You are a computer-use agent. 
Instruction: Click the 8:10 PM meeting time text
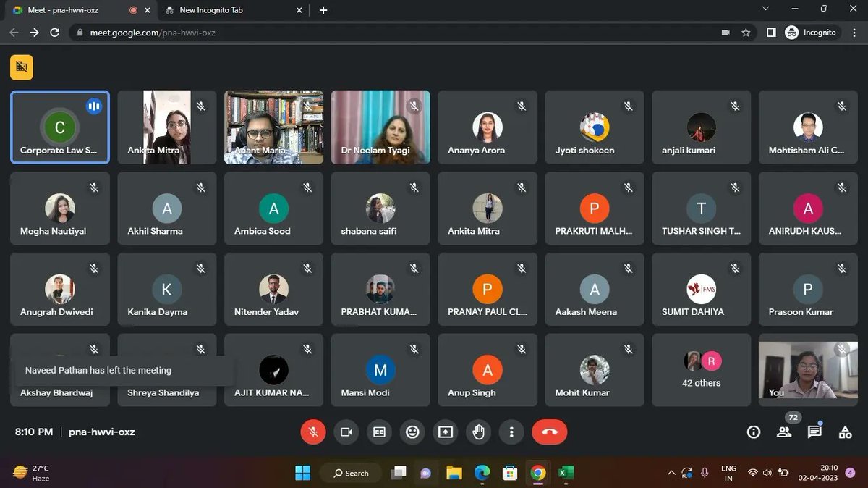[x=34, y=432]
